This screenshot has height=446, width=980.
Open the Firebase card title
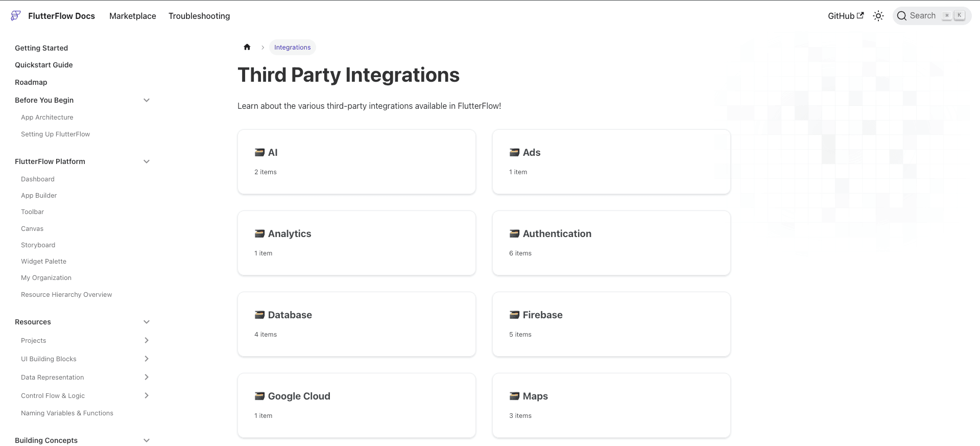coord(543,315)
